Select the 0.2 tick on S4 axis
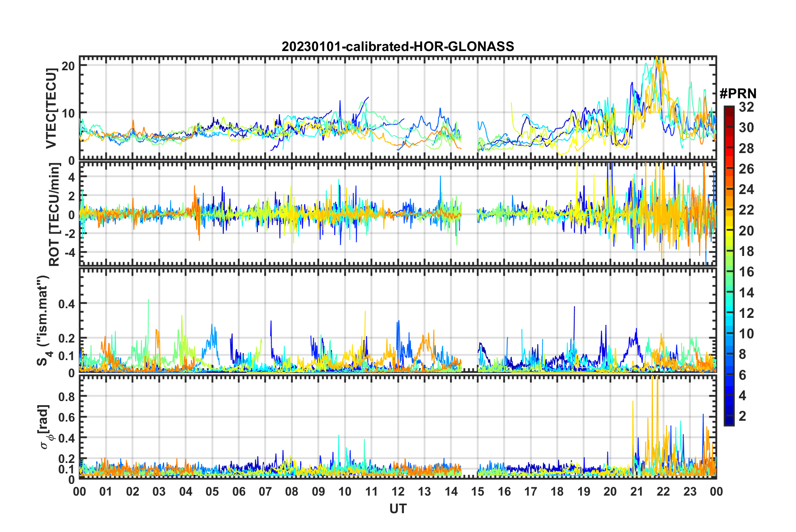The height and width of the screenshot is (532, 796). click(x=66, y=338)
